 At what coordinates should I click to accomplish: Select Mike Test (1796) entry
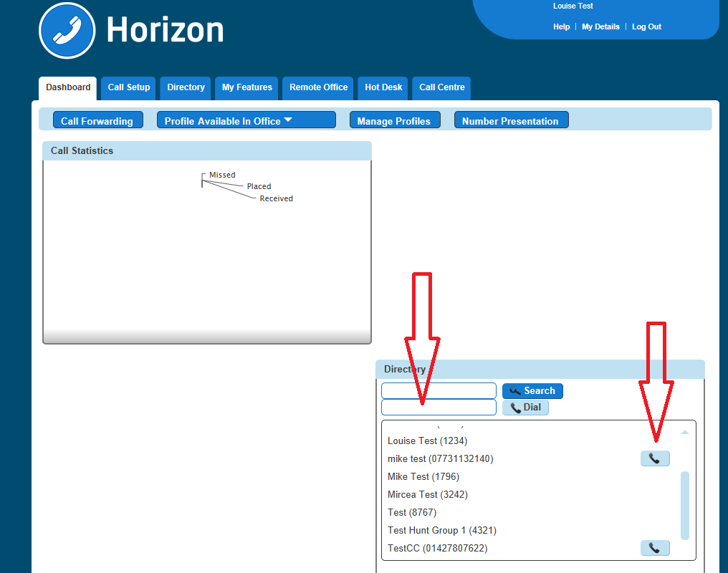tap(423, 476)
